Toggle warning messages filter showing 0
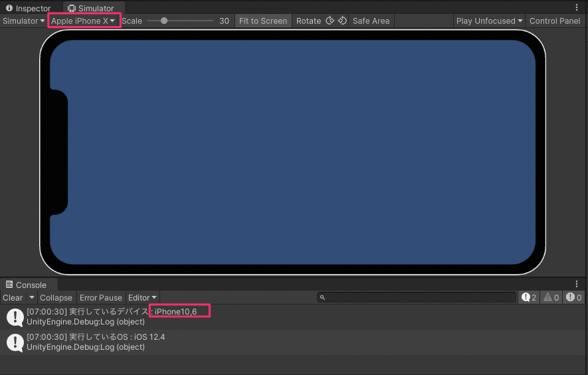 551,298
